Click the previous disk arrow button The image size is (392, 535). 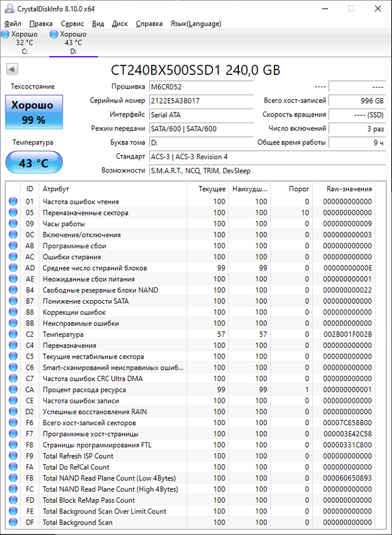12,70
